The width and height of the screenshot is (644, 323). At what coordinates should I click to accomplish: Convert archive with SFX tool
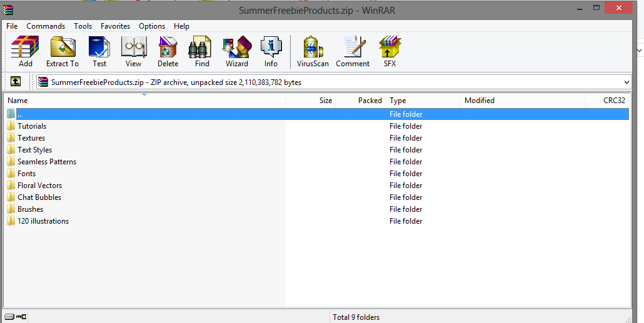(x=390, y=51)
